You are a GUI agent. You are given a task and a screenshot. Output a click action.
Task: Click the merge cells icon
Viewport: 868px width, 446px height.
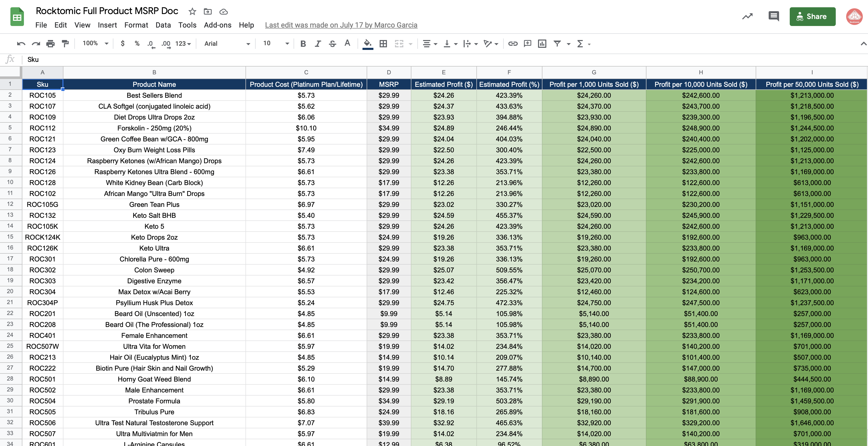click(399, 43)
